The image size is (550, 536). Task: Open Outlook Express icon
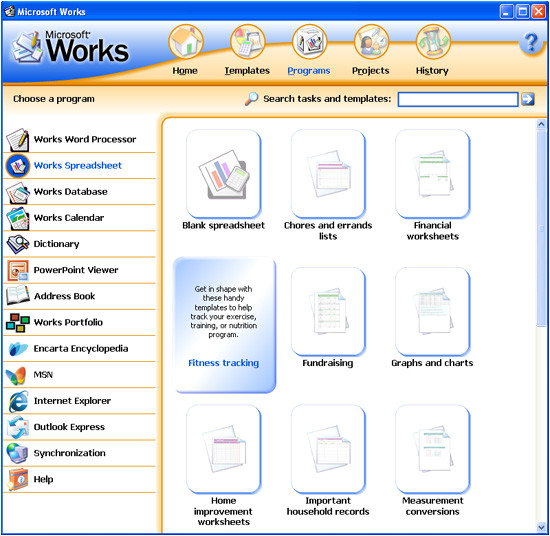tap(18, 427)
